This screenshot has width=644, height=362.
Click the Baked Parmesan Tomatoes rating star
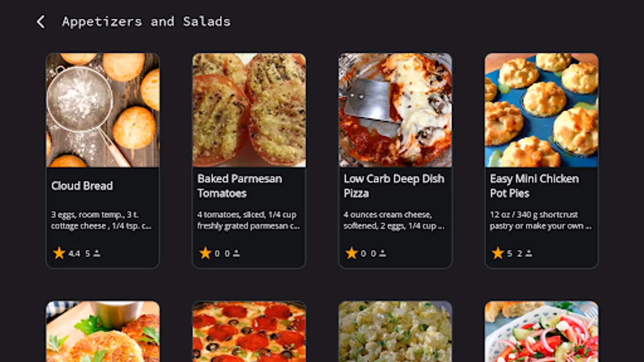click(x=205, y=253)
